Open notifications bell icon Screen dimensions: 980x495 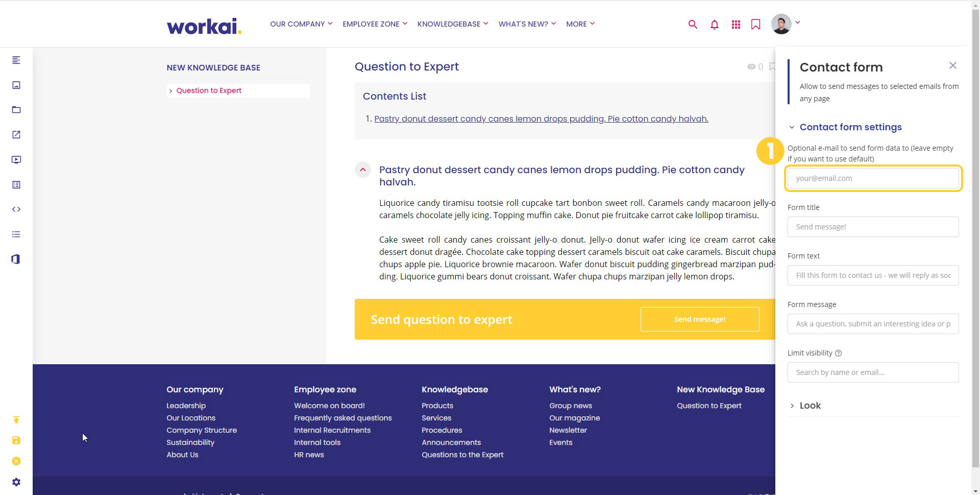point(715,24)
